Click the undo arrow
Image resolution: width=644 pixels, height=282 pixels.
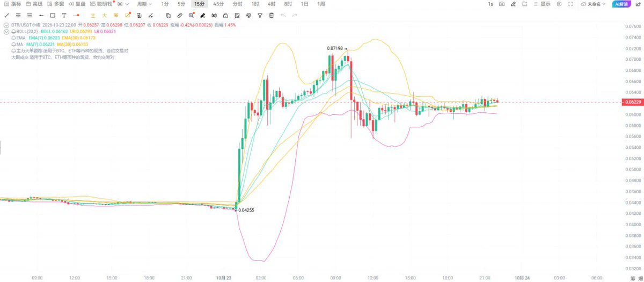283,16
